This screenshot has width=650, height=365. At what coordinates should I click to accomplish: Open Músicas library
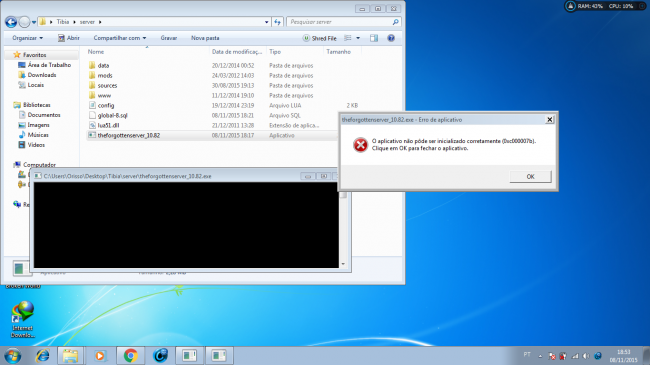click(x=38, y=135)
